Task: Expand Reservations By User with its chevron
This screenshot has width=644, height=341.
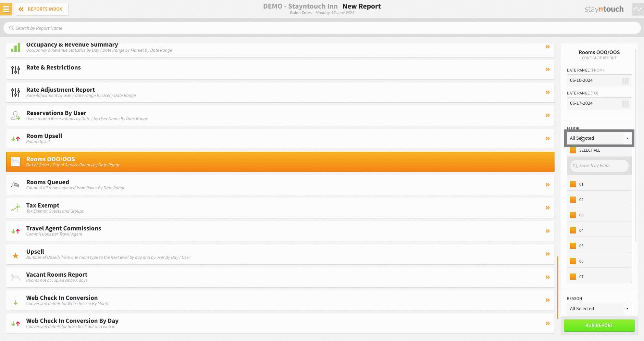Action: click(x=547, y=115)
